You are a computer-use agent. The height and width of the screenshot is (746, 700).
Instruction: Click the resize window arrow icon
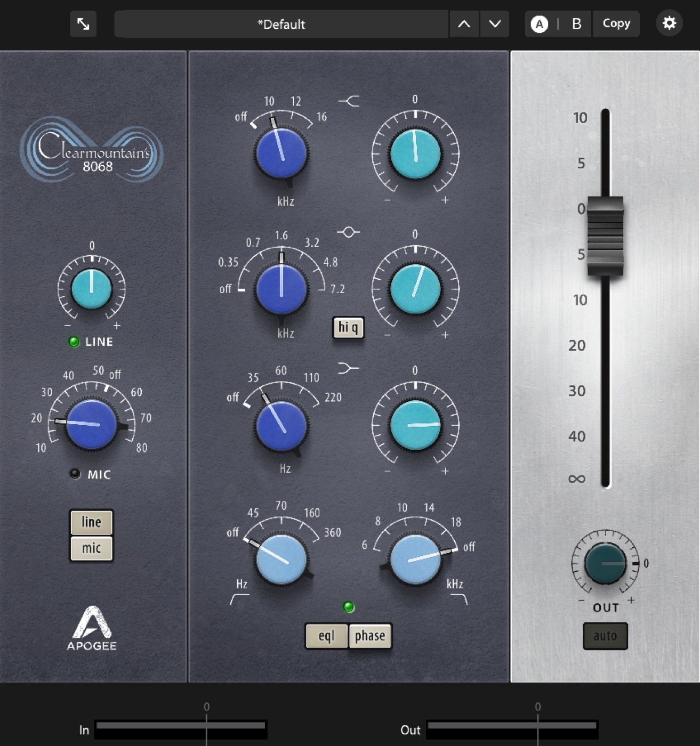pyautogui.click(x=83, y=24)
